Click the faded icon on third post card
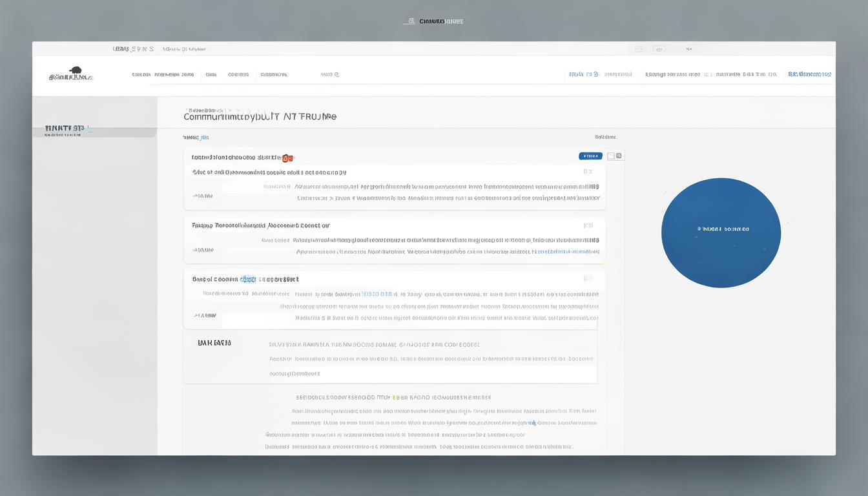This screenshot has width=868, height=496. (x=588, y=279)
